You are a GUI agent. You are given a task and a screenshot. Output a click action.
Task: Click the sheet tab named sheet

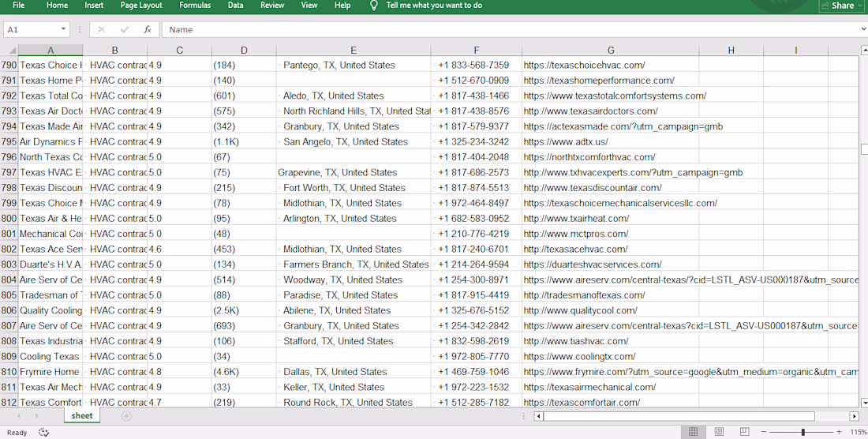[x=82, y=416]
